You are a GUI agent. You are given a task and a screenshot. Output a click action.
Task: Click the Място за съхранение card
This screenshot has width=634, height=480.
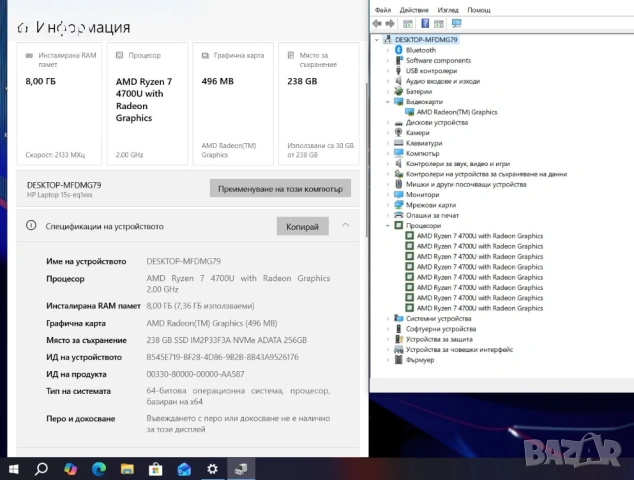[319, 104]
